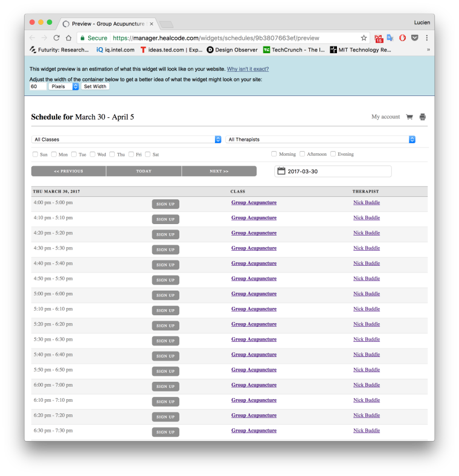Click the calendar icon in date field

click(281, 172)
